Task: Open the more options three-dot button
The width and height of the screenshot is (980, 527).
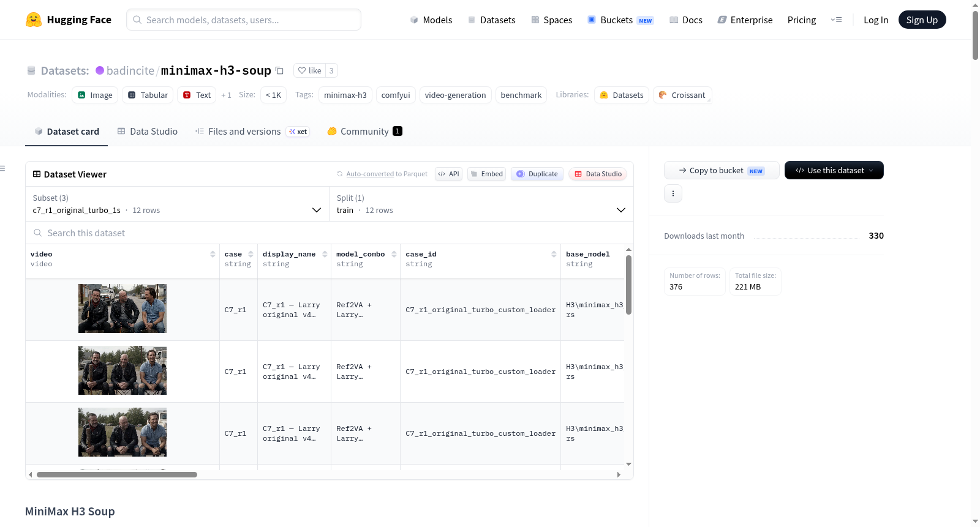Action: click(x=673, y=193)
